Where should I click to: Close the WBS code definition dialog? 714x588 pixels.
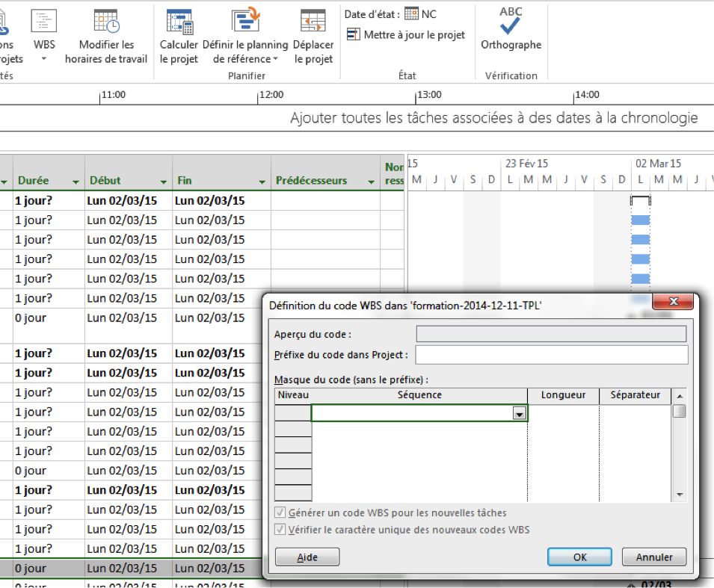tap(673, 301)
